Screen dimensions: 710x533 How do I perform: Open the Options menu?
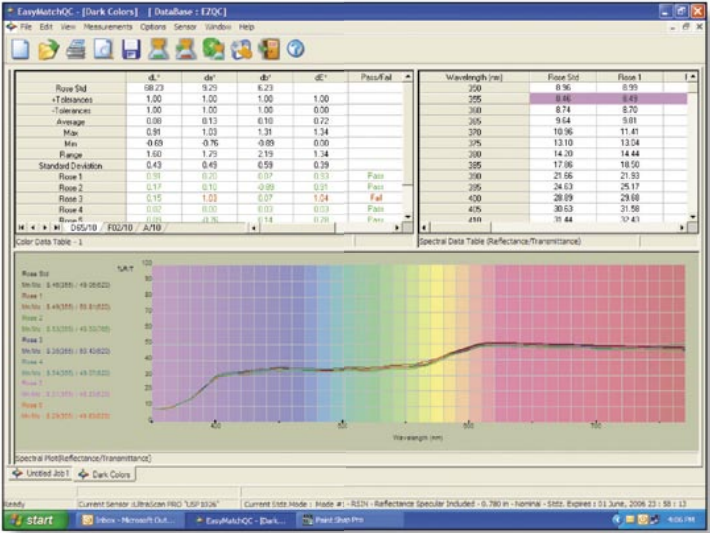153,27
